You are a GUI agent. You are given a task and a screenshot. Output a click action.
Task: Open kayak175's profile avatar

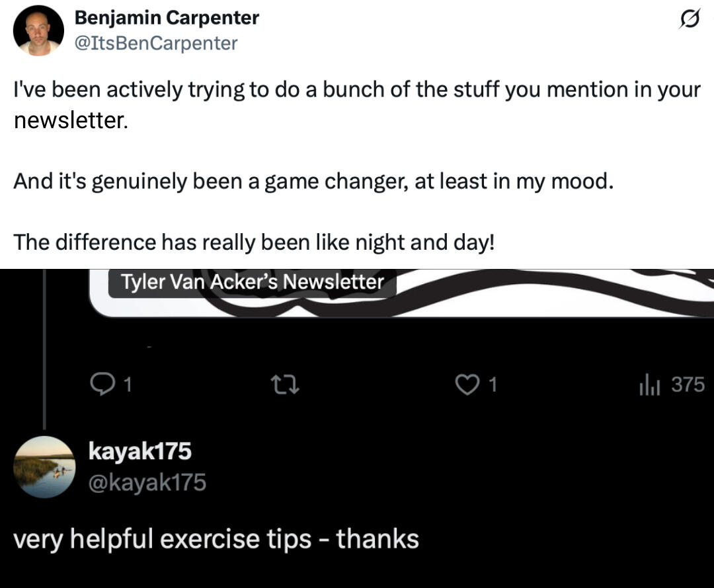[x=45, y=466]
